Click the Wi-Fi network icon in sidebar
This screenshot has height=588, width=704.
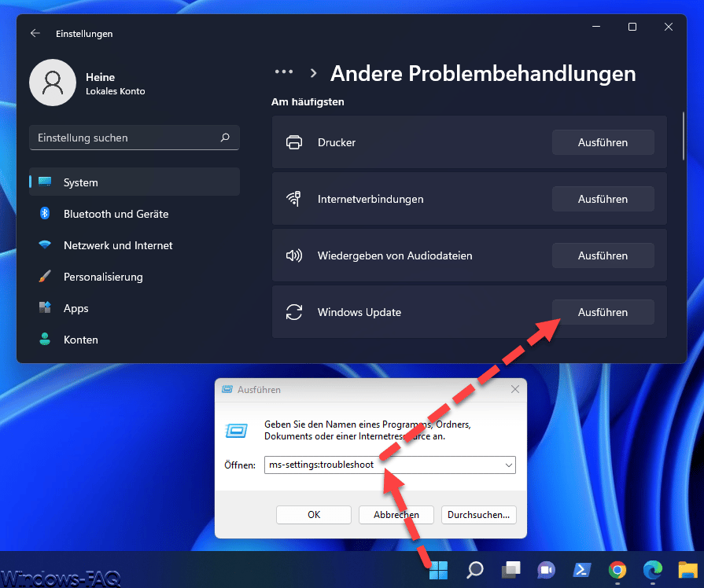(45, 244)
